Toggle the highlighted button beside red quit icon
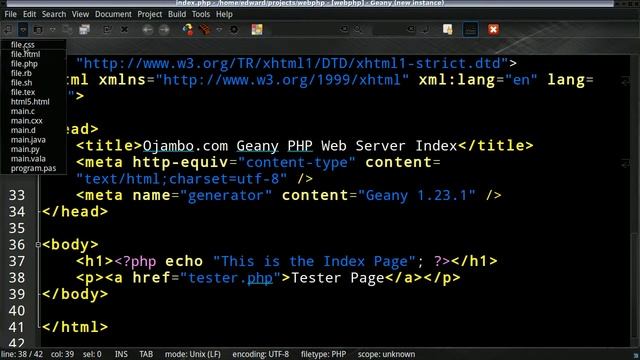Screen dimensions: 640x360 tap(471, 29)
